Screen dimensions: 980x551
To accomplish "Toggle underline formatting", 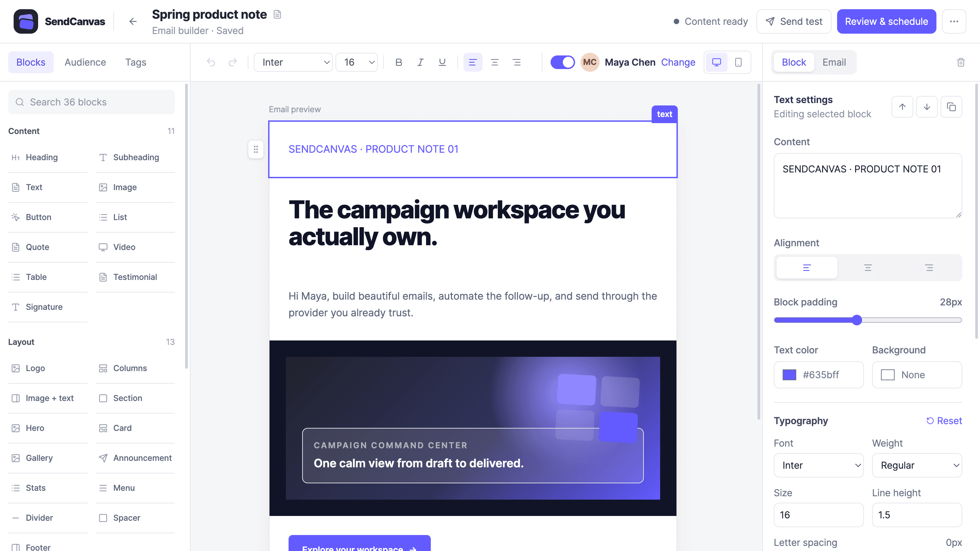I will (x=442, y=62).
